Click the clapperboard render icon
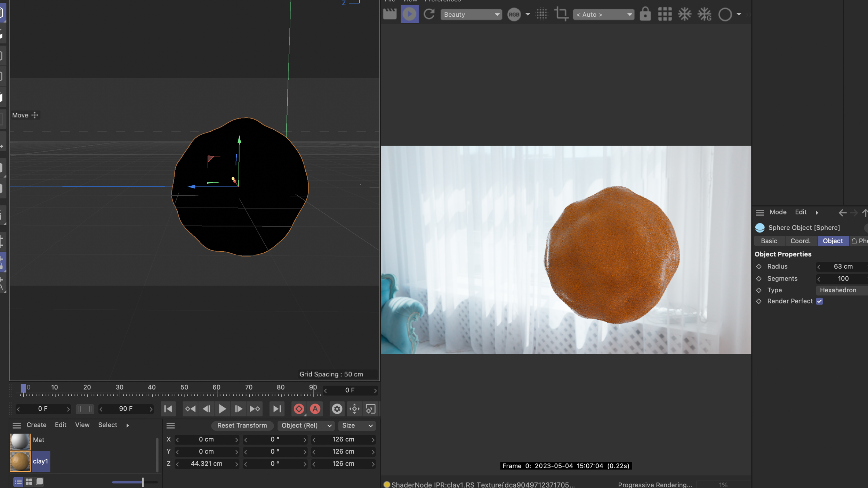Screen dimensions: 868x488 pos(389,14)
